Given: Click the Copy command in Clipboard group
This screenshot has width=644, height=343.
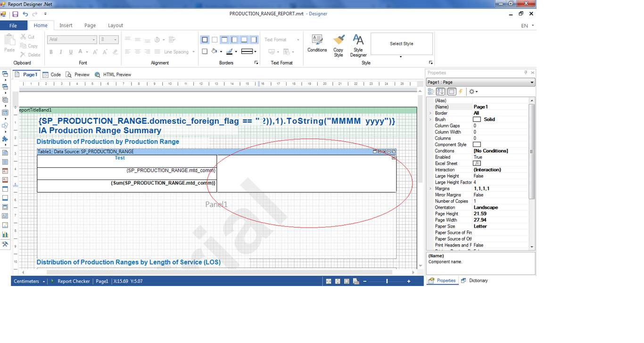Looking at the screenshot, I should [29, 46].
